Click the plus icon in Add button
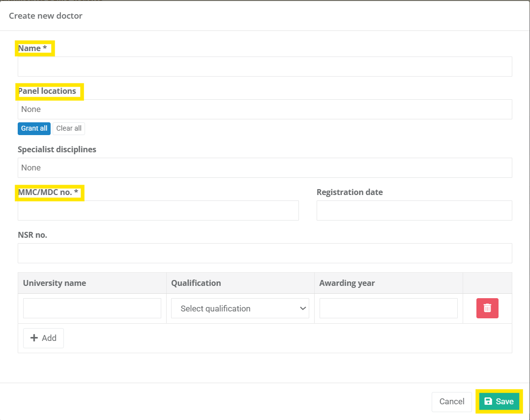 pyautogui.click(x=34, y=338)
